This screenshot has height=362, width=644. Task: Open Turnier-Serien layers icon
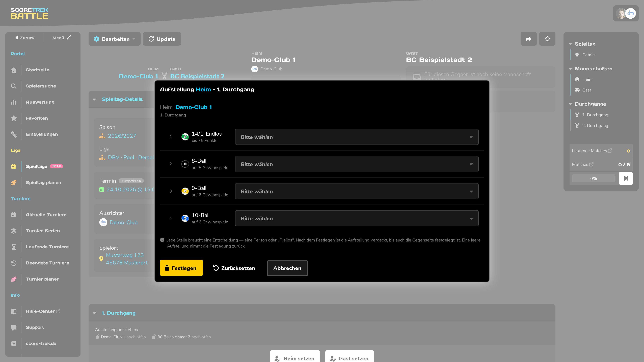[14, 231]
